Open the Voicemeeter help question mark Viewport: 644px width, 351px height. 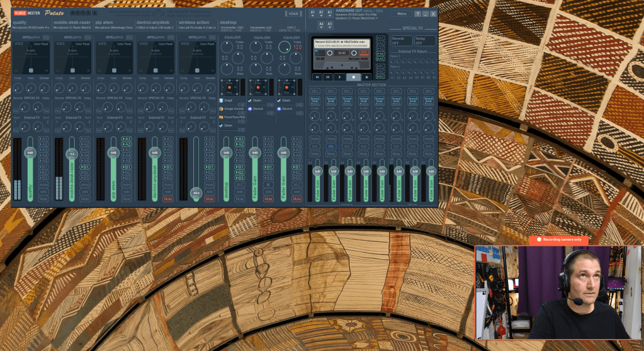click(417, 14)
